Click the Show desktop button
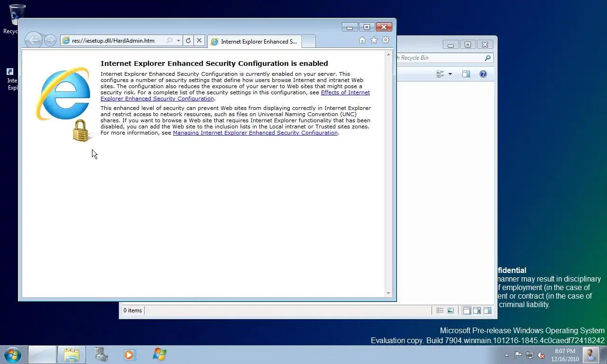Screen dimensions: 607x364 point(603,355)
